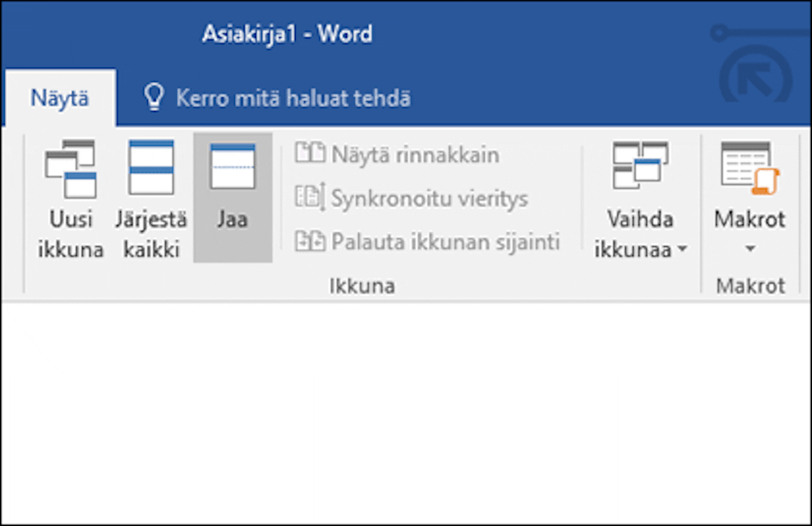812x526 pixels.
Task: Click the Palauta ikkunan sijainti icon
Action: 310,242
